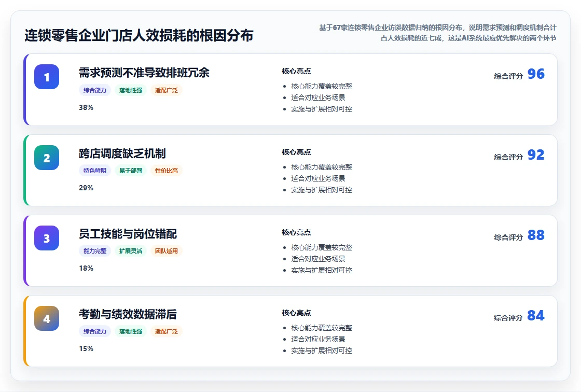Click 实施与扩展相对可控 bullet in card 2

click(x=322, y=190)
